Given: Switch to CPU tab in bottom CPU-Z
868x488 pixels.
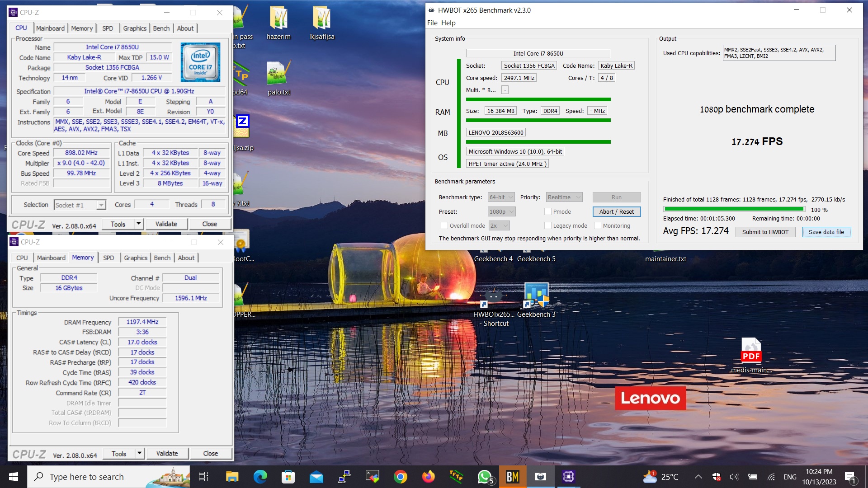Looking at the screenshot, I should coord(22,258).
